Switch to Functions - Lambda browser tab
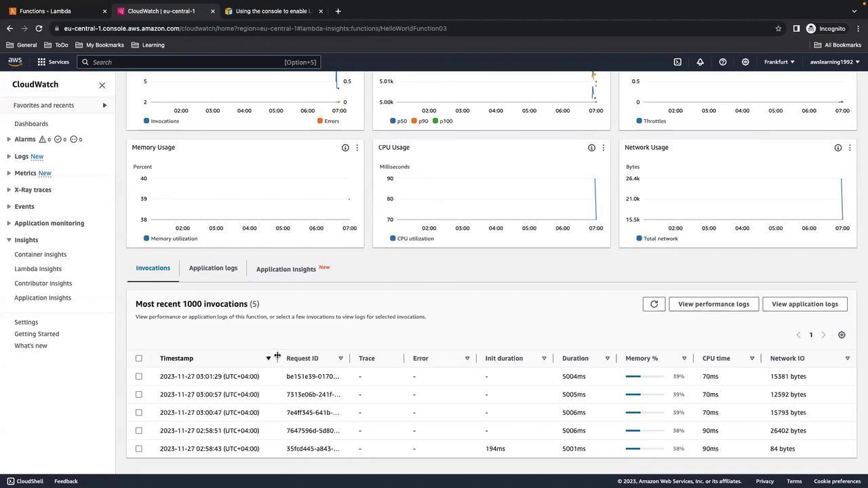Image resolution: width=868 pixels, height=488 pixels. [45, 11]
